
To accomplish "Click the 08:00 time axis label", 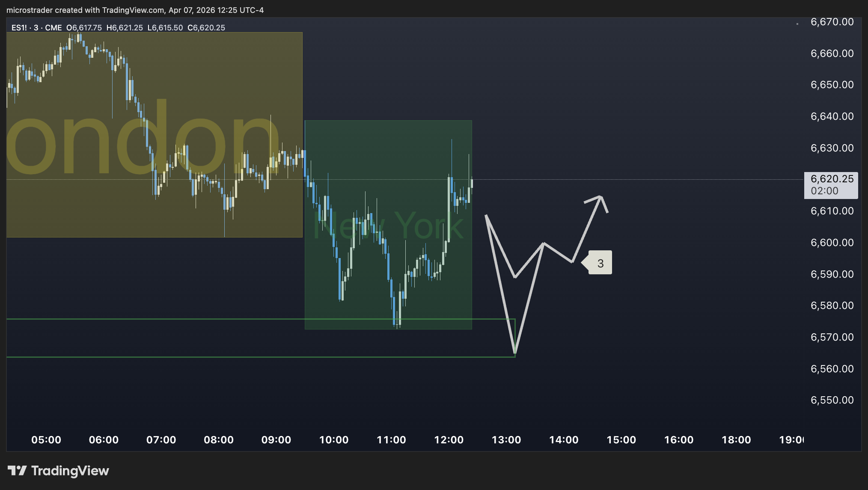I will pyautogui.click(x=219, y=440).
